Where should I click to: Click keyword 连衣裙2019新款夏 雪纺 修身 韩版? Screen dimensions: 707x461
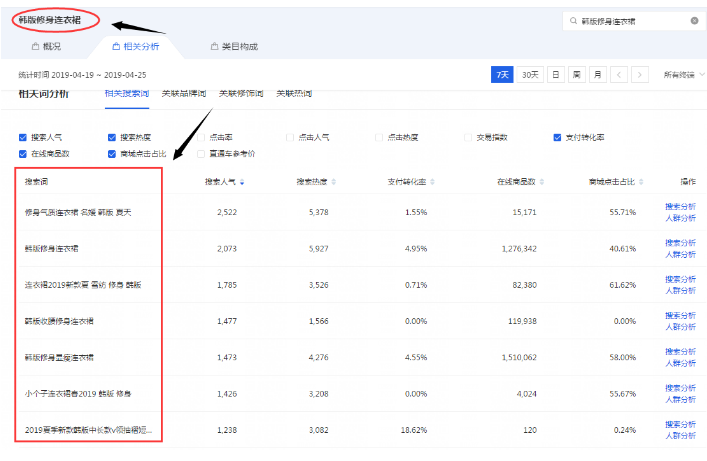pos(83,285)
